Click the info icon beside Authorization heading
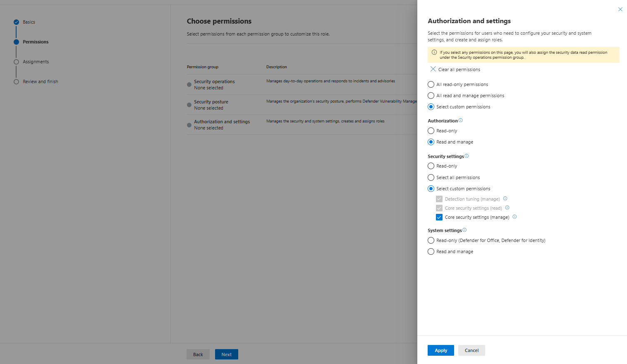627x364 pixels. tap(461, 120)
